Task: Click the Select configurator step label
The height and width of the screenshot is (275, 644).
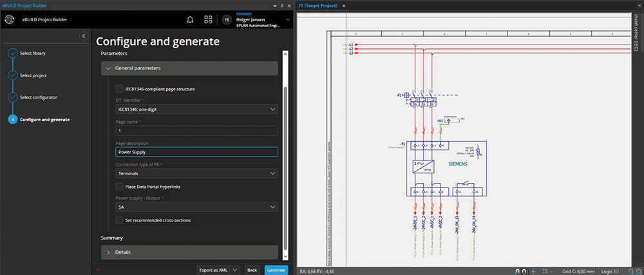Action: coord(39,98)
